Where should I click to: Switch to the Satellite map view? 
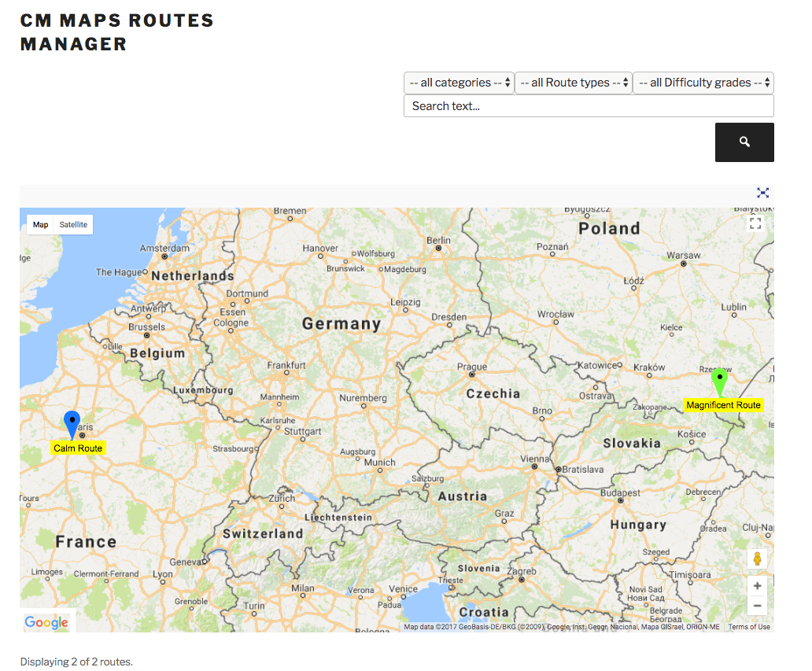coord(73,225)
